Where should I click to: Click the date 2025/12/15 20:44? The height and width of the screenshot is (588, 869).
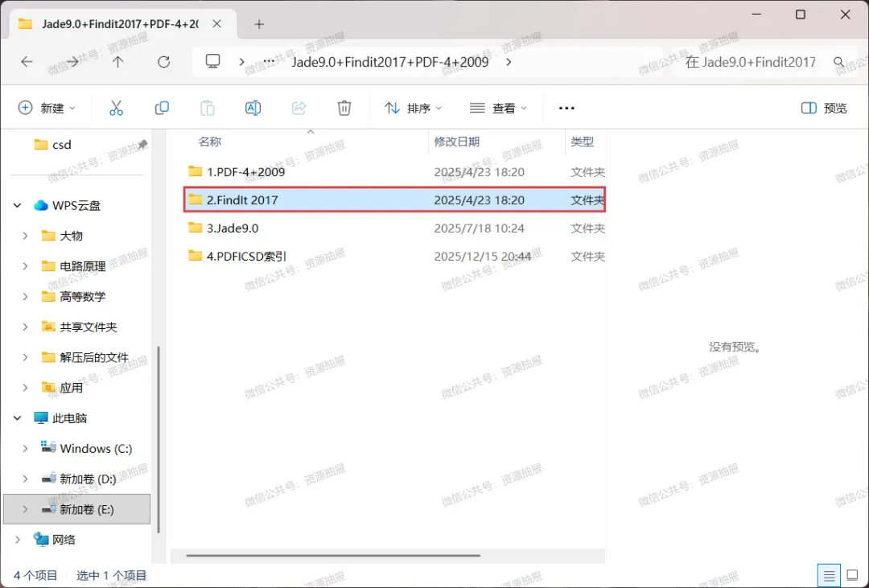[483, 257]
